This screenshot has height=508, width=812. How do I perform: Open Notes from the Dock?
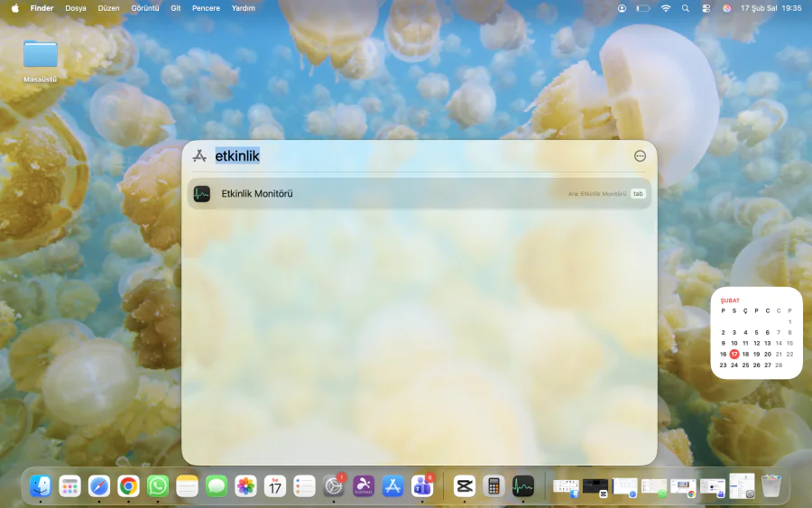[x=187, y=486]
